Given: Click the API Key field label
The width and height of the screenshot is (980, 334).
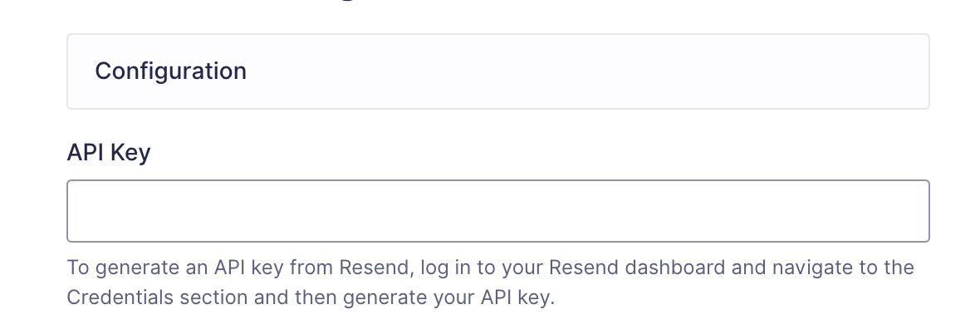Looking at the screenshot, I should [x=109, y=152].
